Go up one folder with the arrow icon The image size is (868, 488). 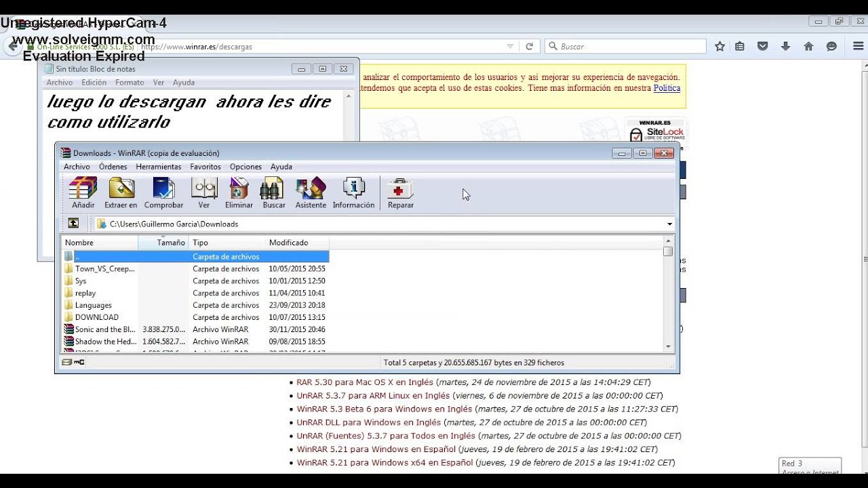tap(73, 223)
